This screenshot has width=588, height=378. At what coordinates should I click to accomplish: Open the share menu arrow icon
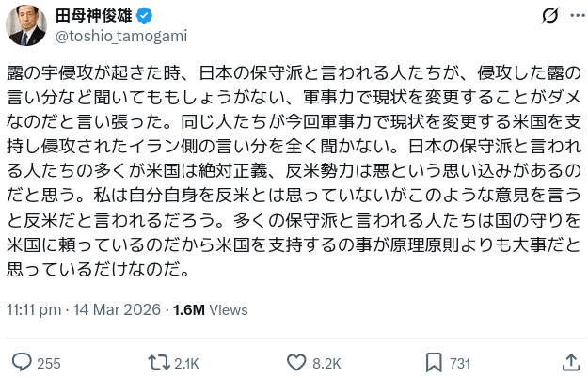pos(570,362)
